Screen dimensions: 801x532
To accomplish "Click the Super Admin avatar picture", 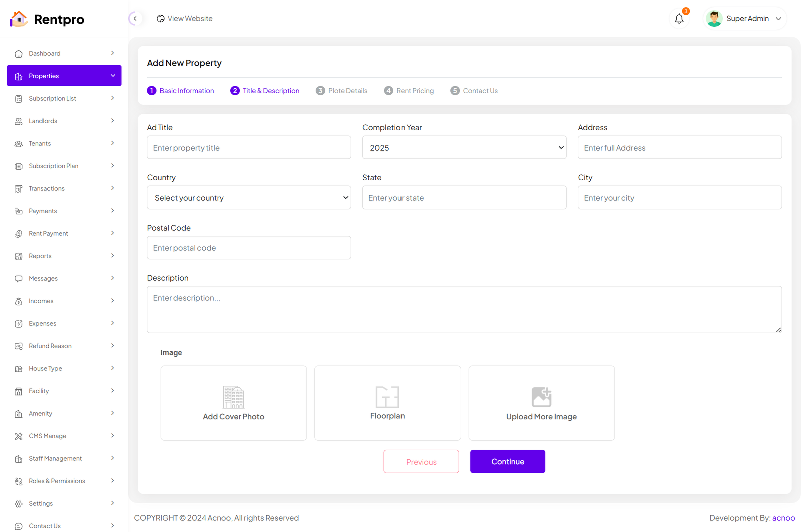I will click(714, 19).
